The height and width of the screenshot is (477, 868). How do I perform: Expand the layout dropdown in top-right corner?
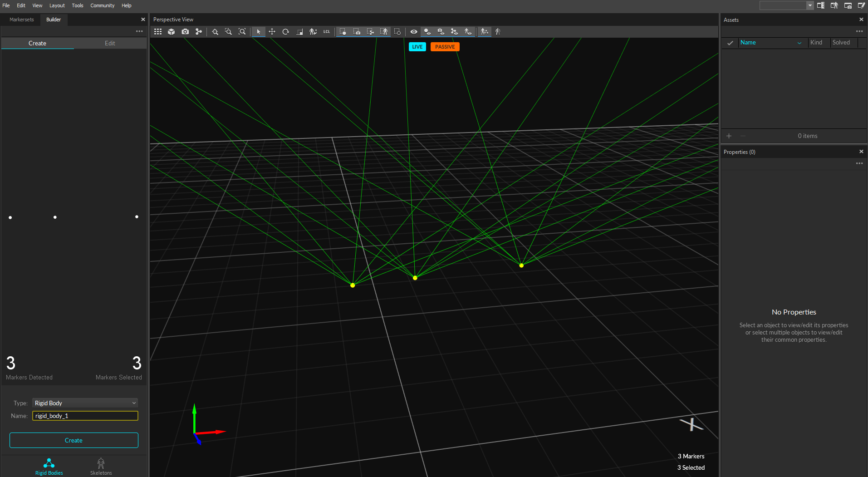[x=810, y=5]
